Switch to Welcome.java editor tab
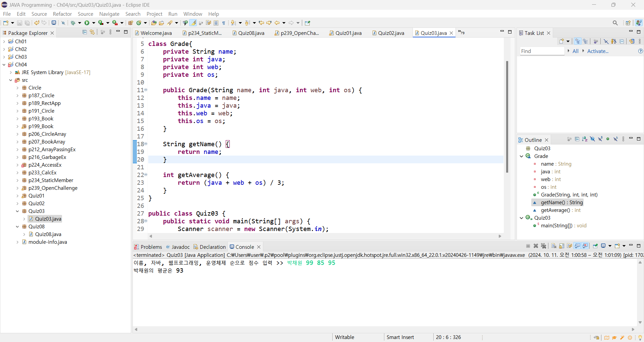This screenshot has height=342, width=644. tap(153, 33)
